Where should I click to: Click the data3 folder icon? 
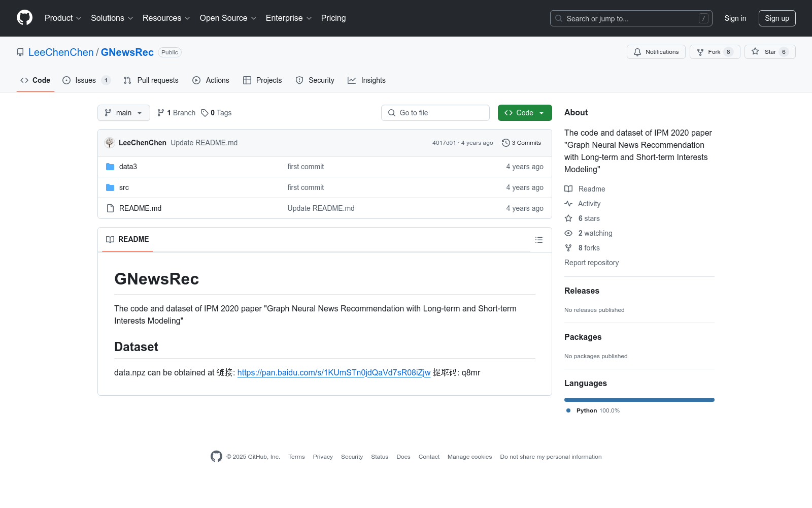point(110,167)
